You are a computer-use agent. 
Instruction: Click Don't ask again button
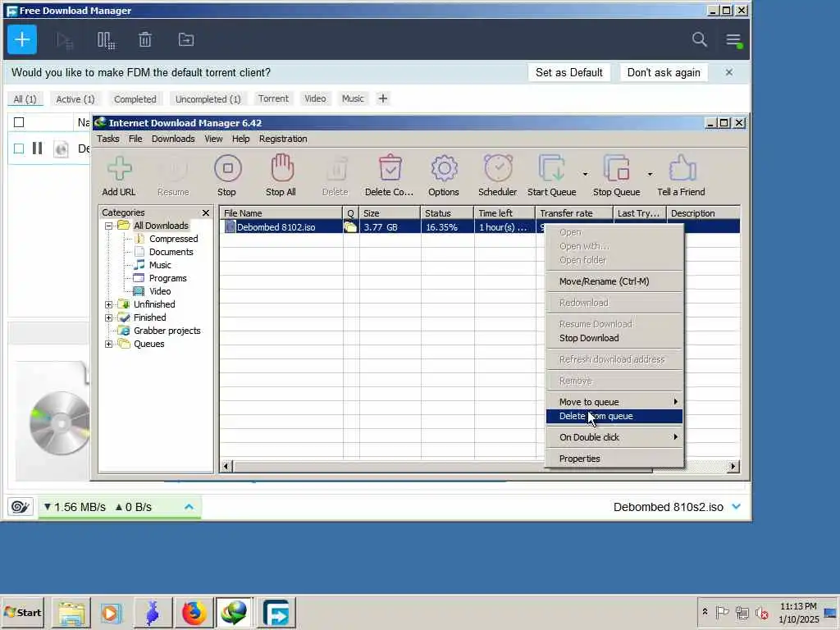pos(663,72)
